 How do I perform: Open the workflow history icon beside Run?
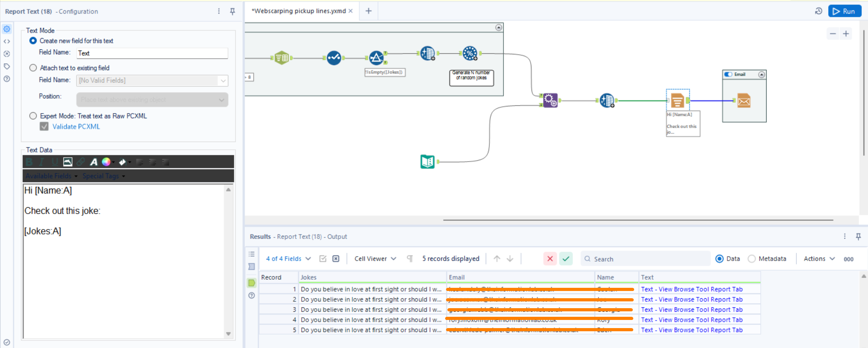[819, 11]
